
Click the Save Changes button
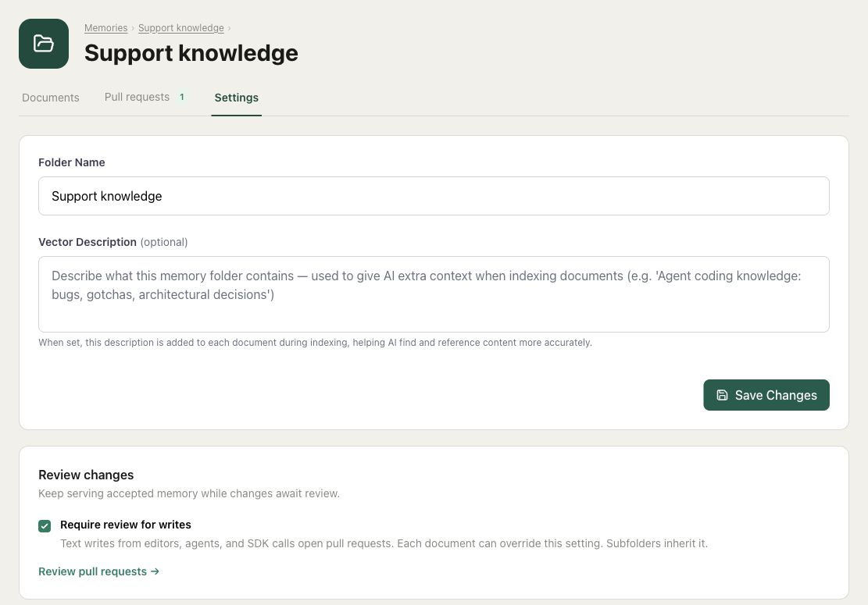click(766, 395)
